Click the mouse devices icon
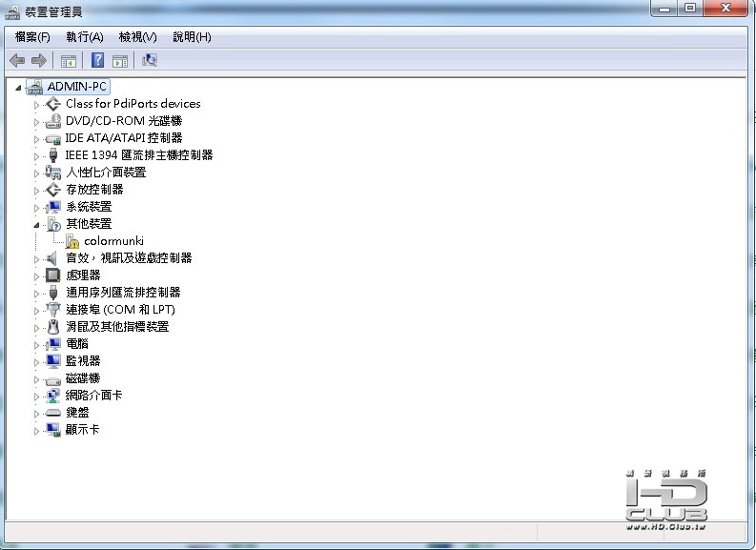The width and height of the screenshot is (756, 550). (53, 327)
